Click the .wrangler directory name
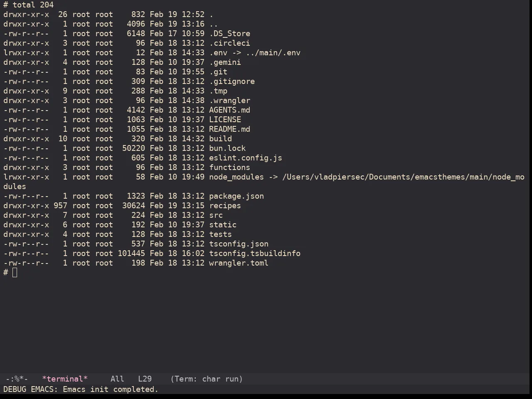The height and width of the screenshot is (399, 532). (x=229, y=101)
